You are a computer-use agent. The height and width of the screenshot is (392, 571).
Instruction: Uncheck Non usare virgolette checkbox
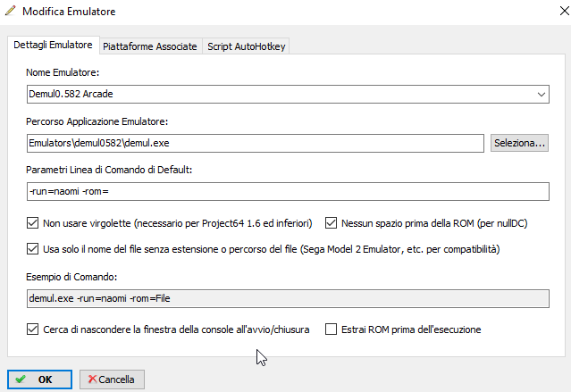tap(33, 222)
